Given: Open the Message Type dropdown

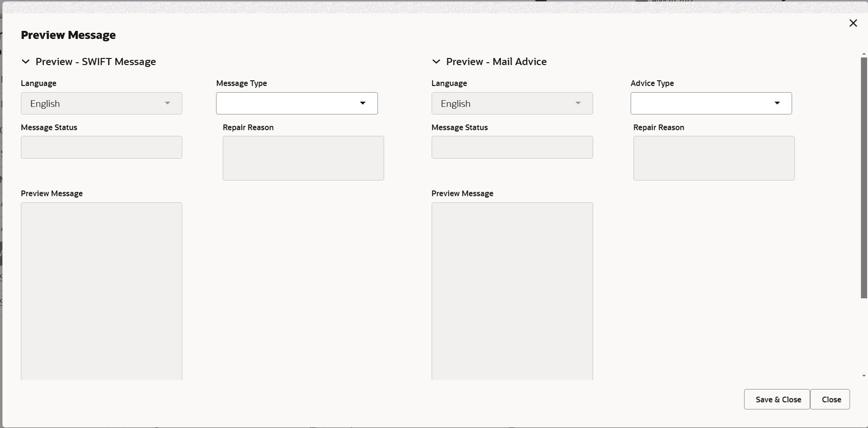Looking at the screenshot, I should point(297,104).
